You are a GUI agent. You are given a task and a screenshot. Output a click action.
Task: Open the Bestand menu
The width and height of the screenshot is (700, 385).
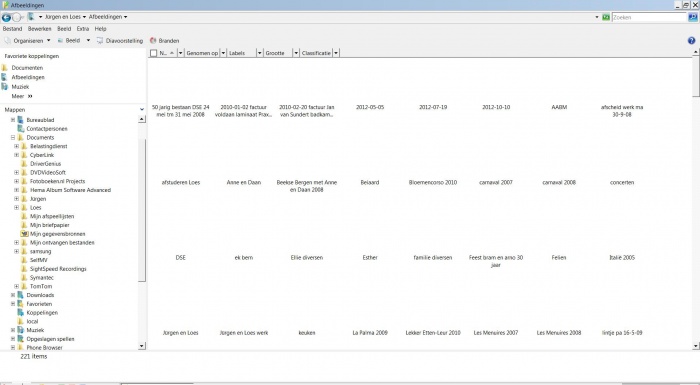[x=12, y=29]
